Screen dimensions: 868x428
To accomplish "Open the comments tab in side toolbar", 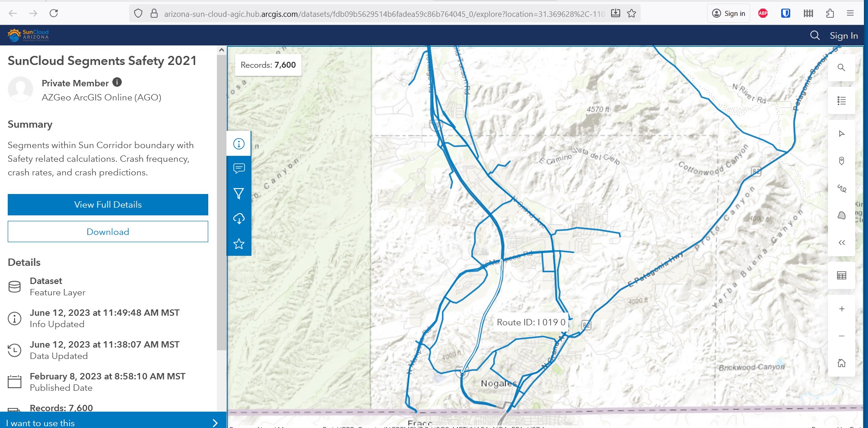I will [239, 169].
